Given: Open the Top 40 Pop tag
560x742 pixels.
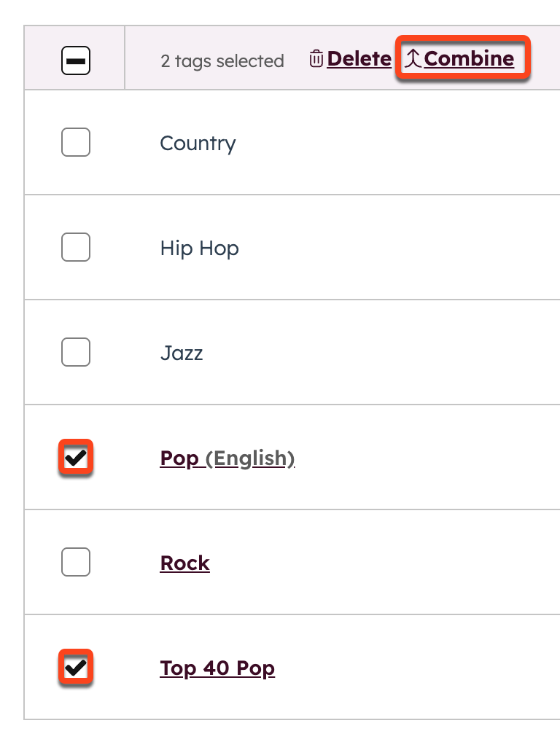Looking at the screenshot, I should tap(217, 667).
